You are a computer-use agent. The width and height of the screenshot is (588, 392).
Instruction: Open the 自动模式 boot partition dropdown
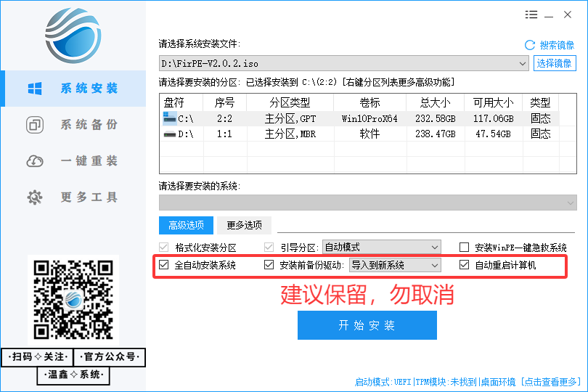pos(434,248)
